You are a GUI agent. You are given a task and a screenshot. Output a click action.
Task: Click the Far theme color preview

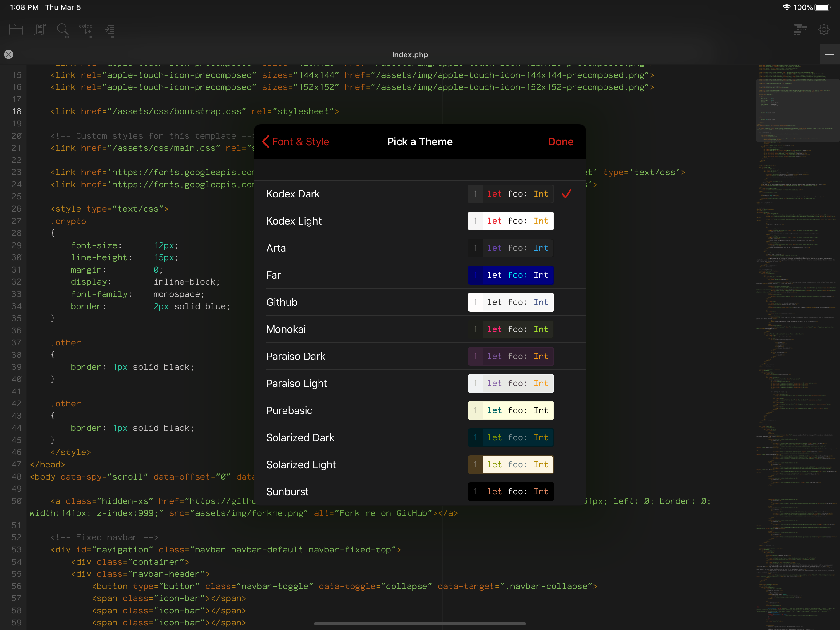click(510, 275)
